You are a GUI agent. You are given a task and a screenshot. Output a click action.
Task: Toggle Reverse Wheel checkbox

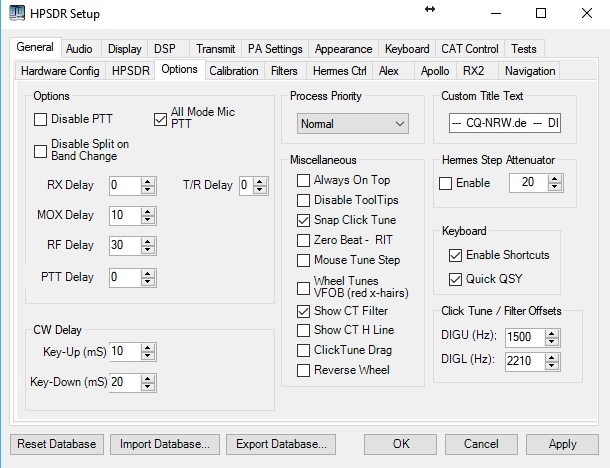(303, 370)
